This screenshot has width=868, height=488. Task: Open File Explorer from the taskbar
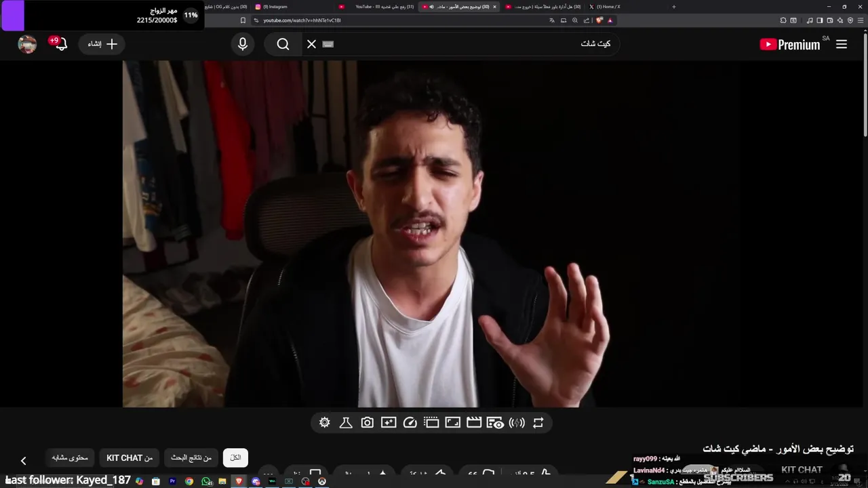point(222,481)
